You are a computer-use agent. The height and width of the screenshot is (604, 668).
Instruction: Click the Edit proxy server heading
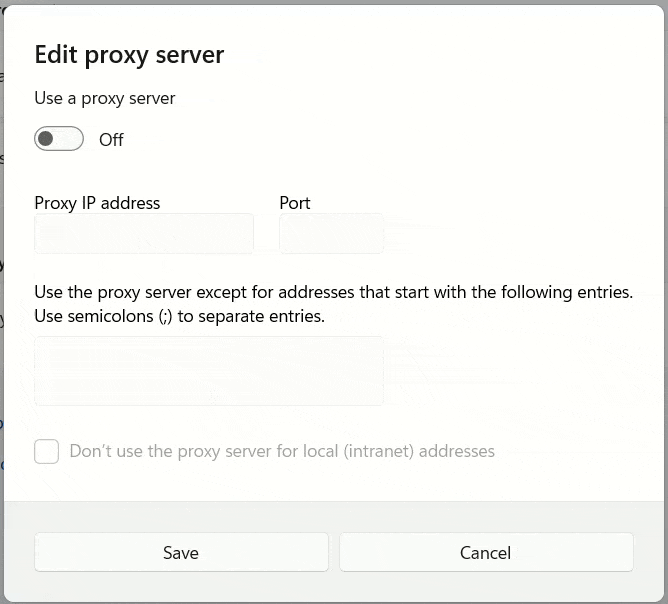tap(129, 55)
